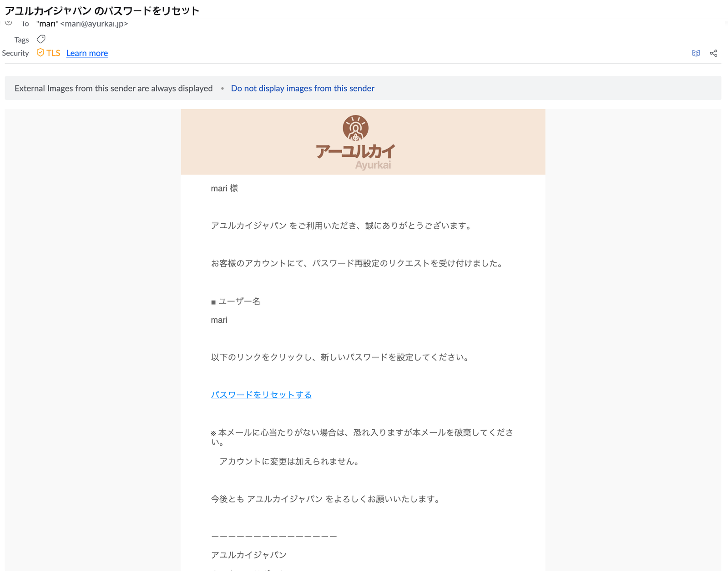728x577 pixels.
Task: Click the Tags label
Action: (x=21, y=40)
